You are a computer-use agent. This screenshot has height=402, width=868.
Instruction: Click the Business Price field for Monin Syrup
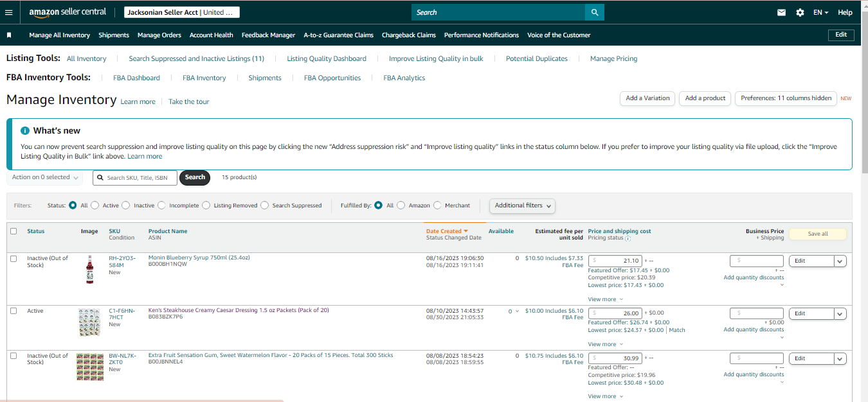click(757, 261)
